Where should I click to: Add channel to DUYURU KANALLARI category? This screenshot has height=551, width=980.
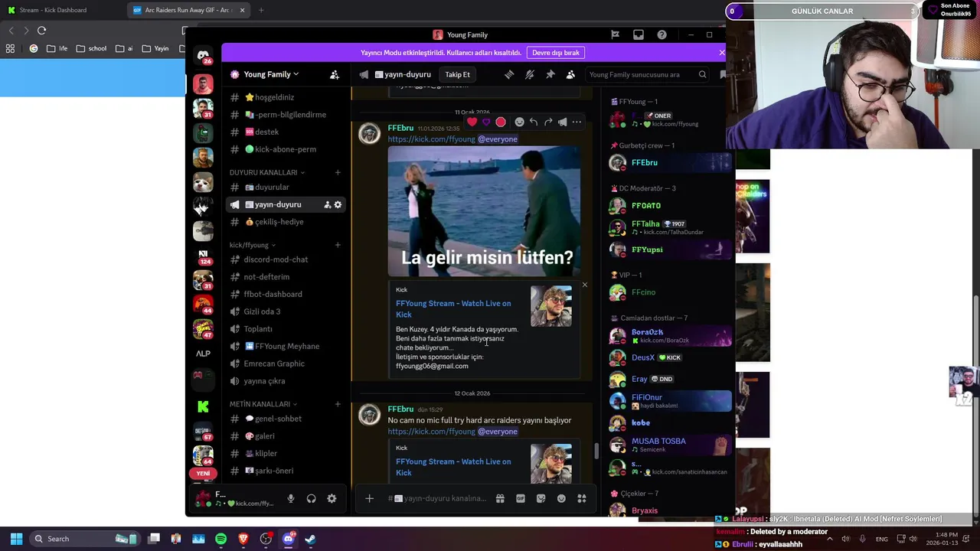[x=338, y=172]
